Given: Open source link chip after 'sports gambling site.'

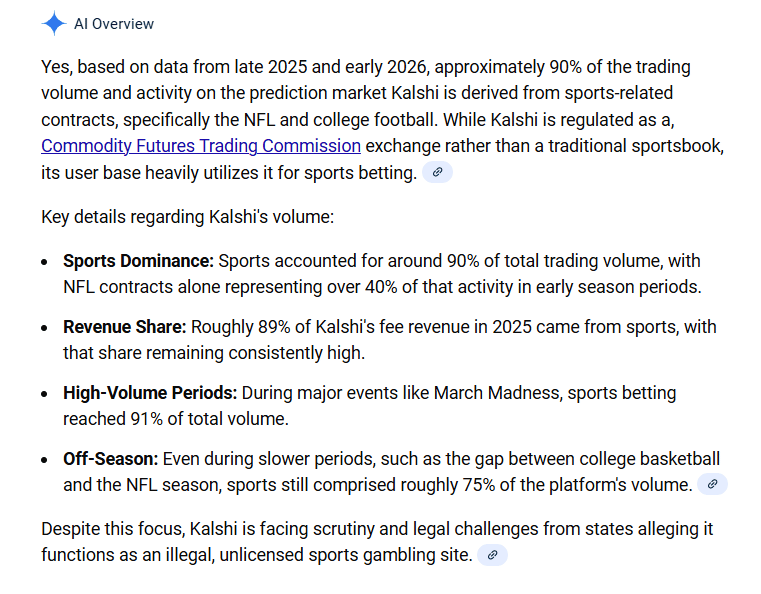Looking at the screenshot, I should click(x=492, y=555).
